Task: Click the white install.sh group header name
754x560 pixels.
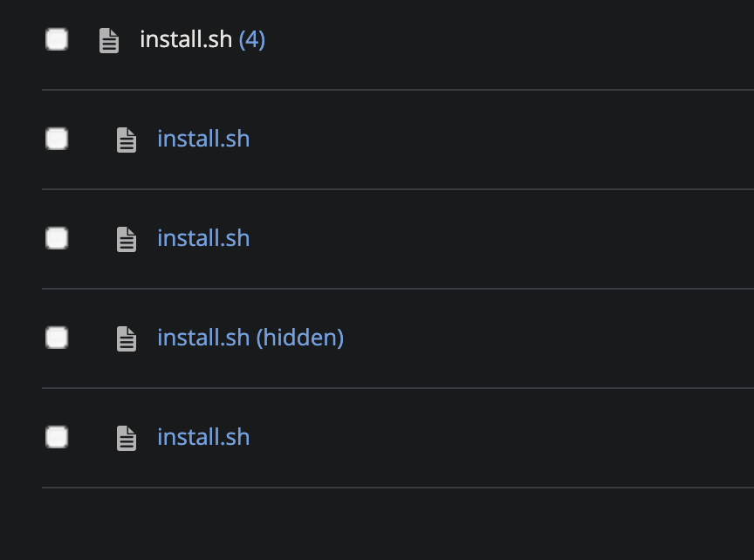Action: (x=186, y=39)
